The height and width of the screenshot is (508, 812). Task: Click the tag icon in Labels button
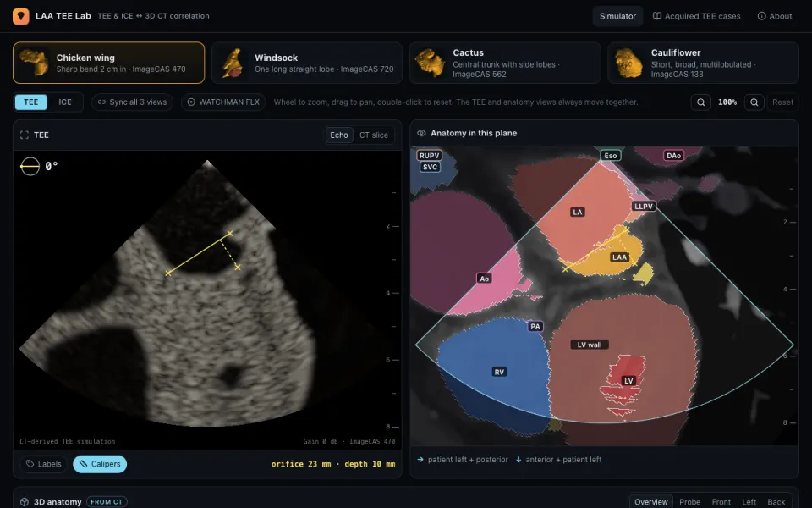point(30,464)
